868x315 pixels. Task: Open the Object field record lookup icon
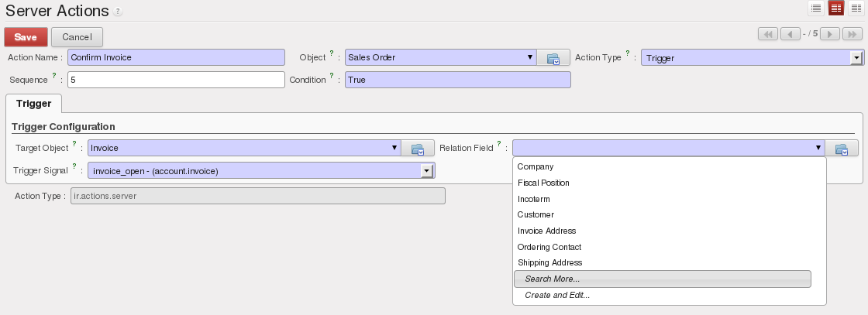click(x=553, y=58)
